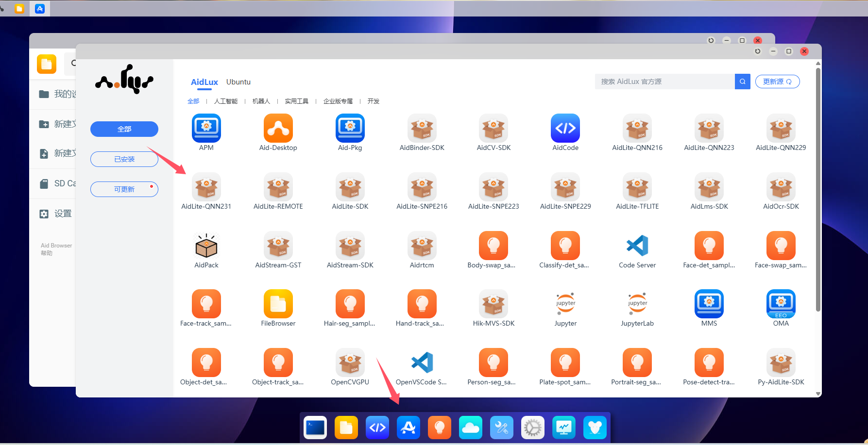Switch to the Ubuntu source tab
Viewport: 868px width, 445px height.
point(238,82)
